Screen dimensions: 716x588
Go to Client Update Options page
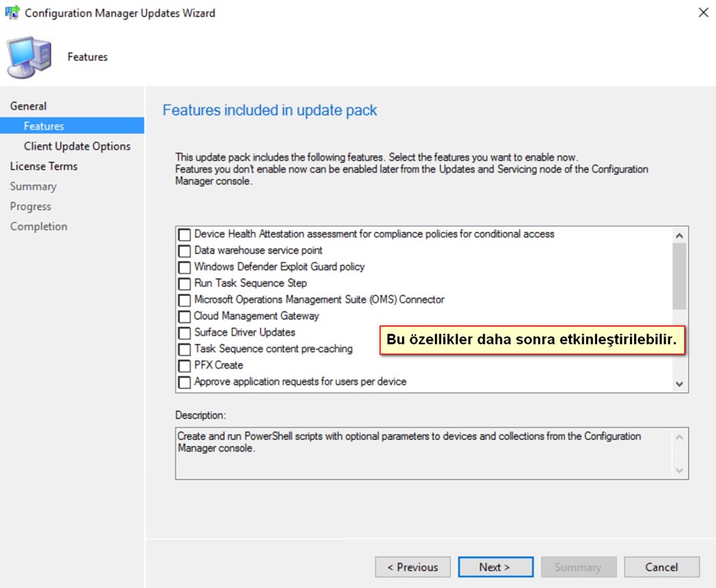pyautogui.click(x=77, y=146)
